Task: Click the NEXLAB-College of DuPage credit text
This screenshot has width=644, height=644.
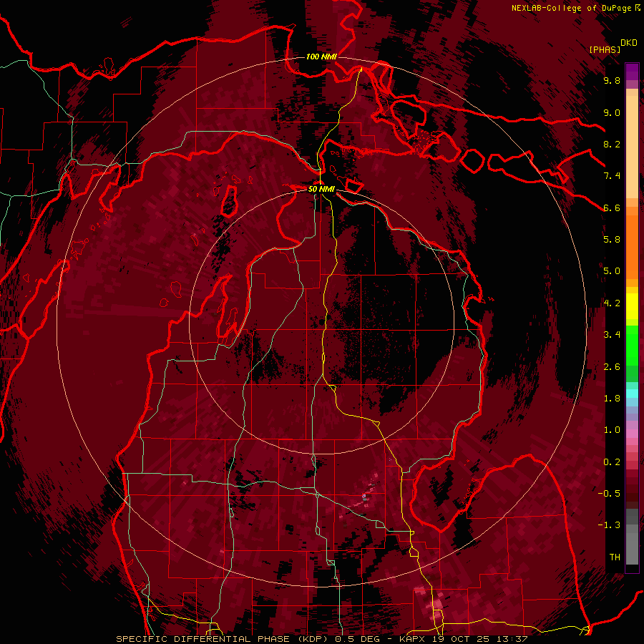Action: pos(571,8)
